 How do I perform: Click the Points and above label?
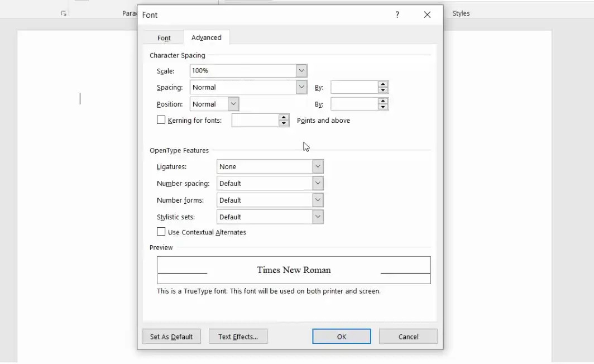click(x=324, y=121)
